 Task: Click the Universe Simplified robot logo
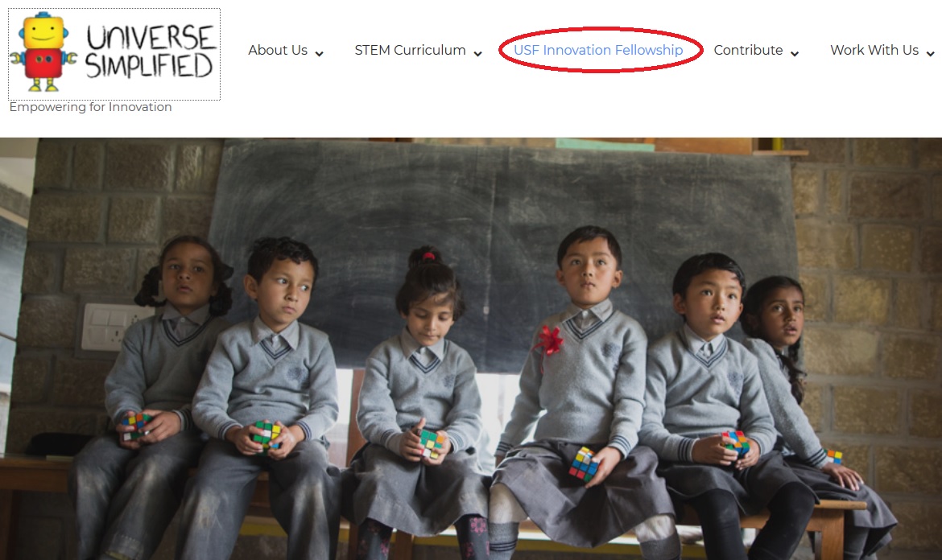point(114,54)
